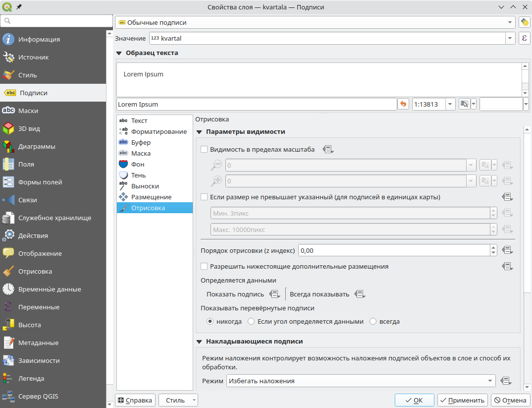Confirm with the OK button

pyautogui.click(x=414, y=400)
